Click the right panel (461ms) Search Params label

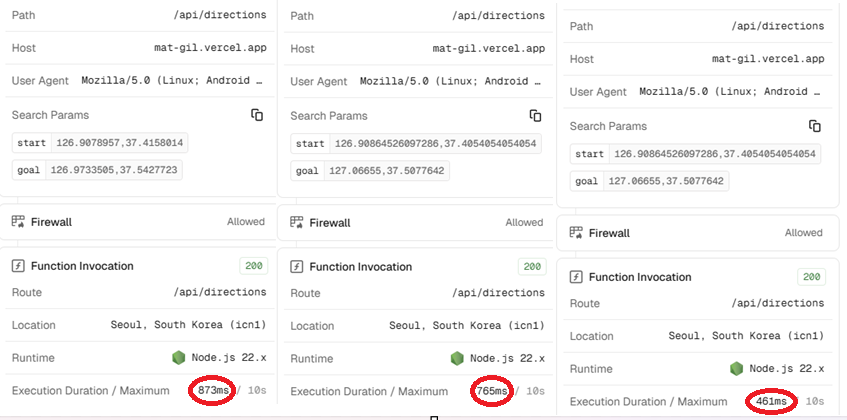[608, 126]
